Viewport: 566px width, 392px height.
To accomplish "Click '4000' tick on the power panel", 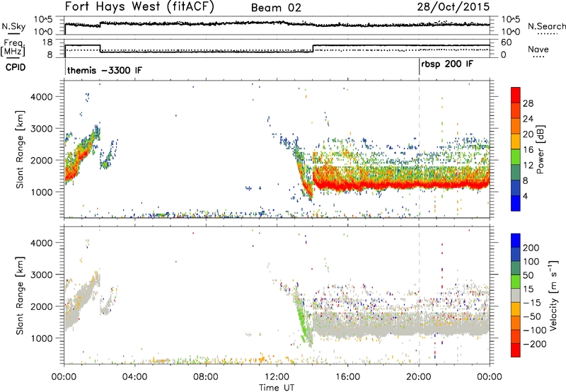I will coord(42,97).
